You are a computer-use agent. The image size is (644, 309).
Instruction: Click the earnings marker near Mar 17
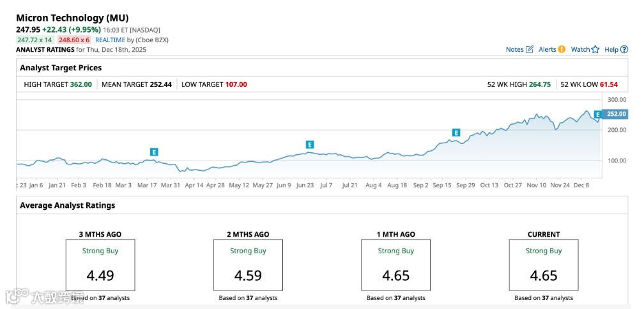[x=154, y=152]
